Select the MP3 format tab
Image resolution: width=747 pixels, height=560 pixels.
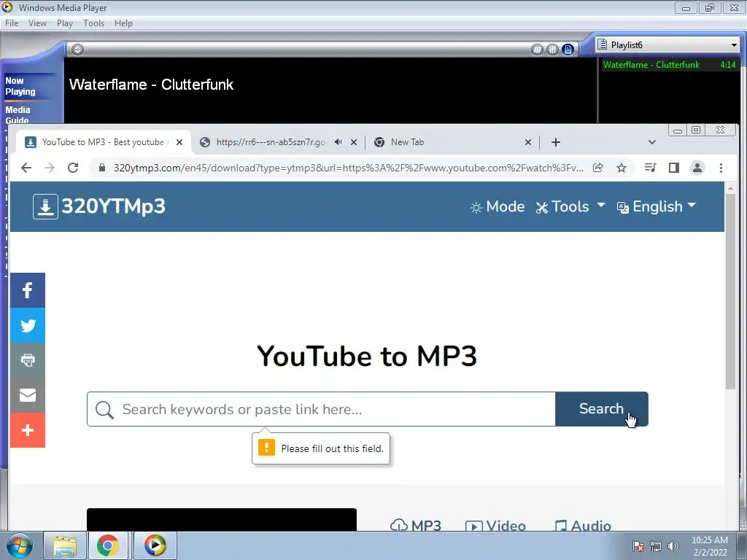416,525
